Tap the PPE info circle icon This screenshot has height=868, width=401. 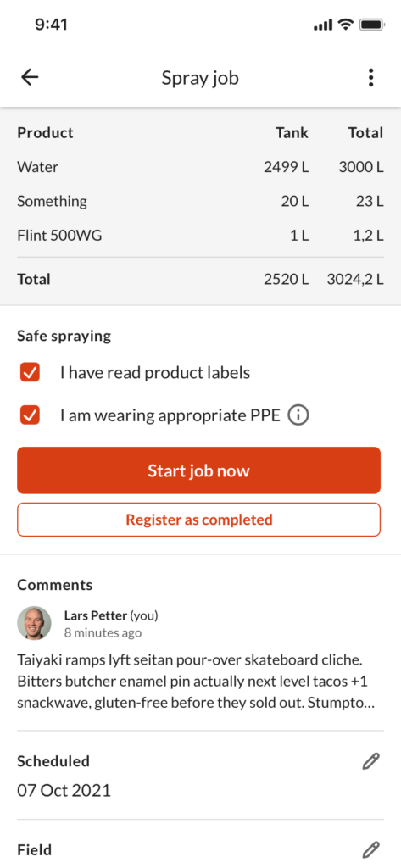pyautogui.click(x=298, y=415)
